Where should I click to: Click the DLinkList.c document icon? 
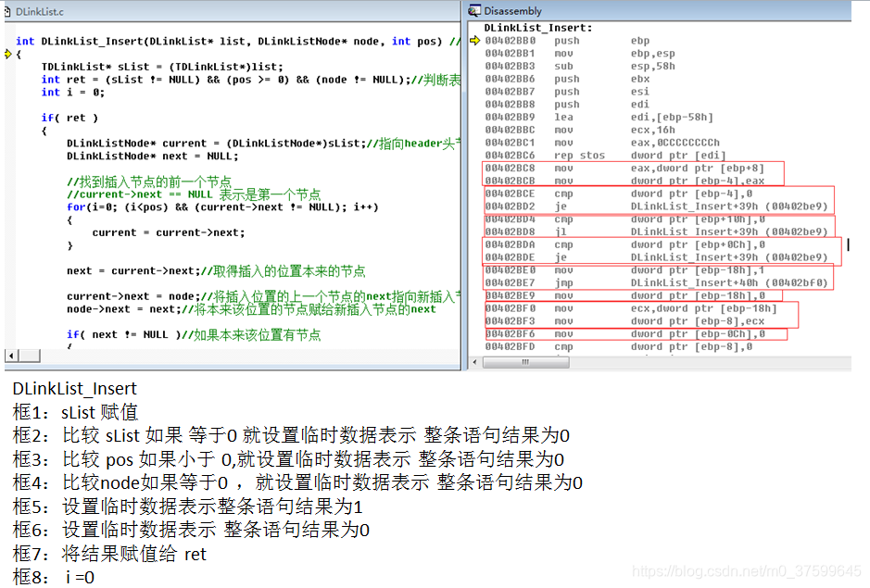7,11
